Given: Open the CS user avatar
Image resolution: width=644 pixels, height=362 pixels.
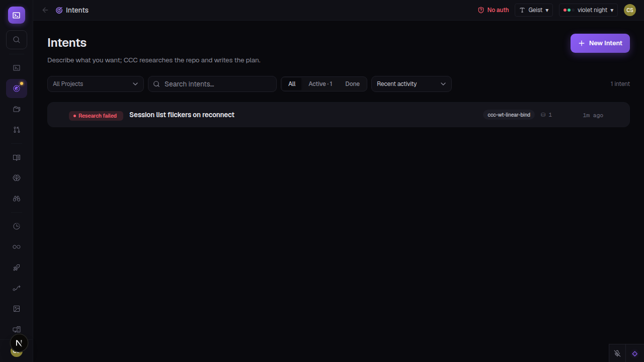Looking at the screenshot, I should tap(630, 10).
